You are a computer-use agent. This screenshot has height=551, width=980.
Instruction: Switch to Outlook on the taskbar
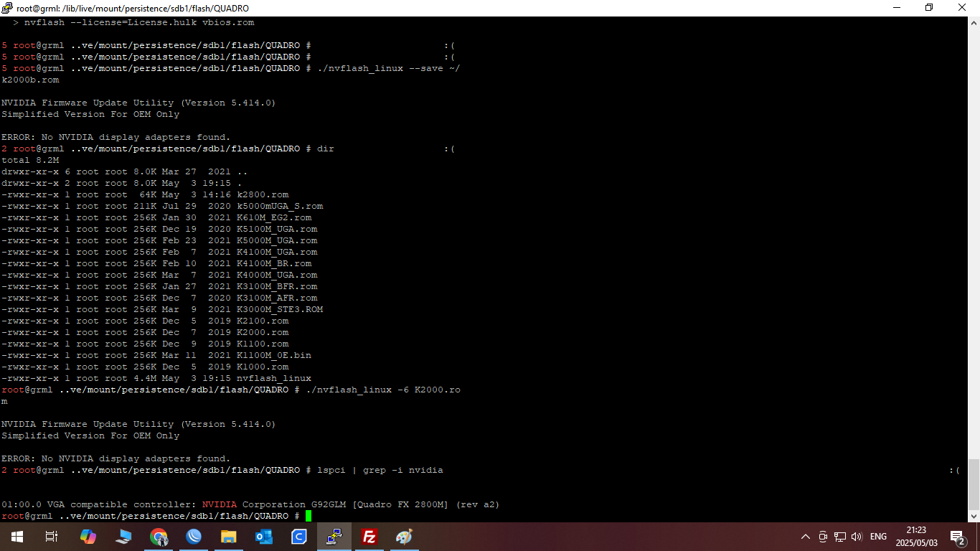pyautogui.click(x=264, y=537)
